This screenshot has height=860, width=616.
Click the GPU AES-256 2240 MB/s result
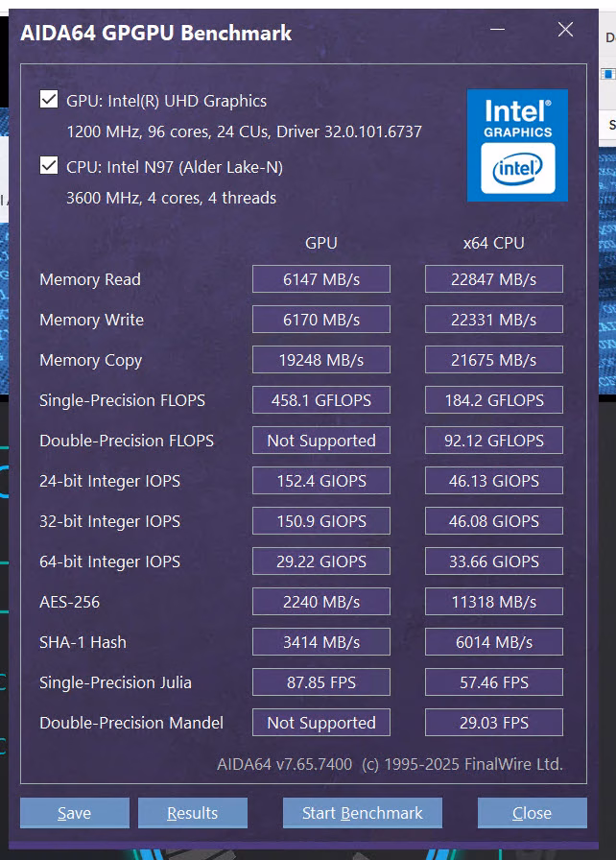pos(321,602)
